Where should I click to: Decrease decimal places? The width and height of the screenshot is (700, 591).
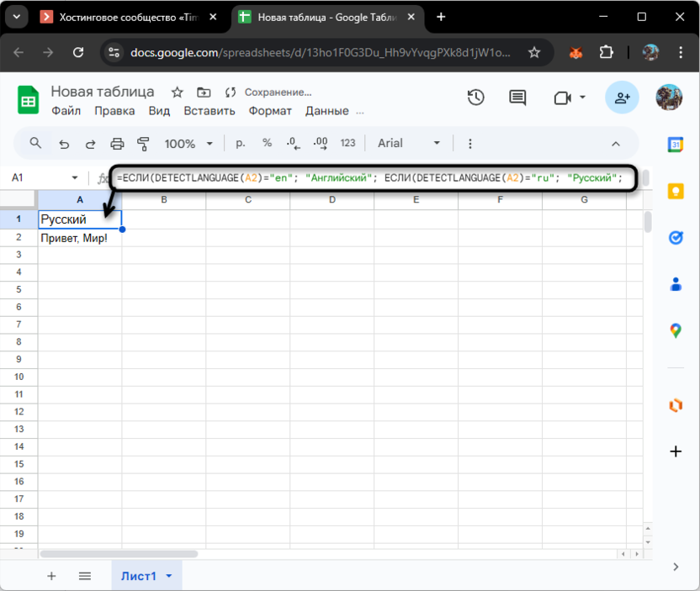(x=294, y=143)
